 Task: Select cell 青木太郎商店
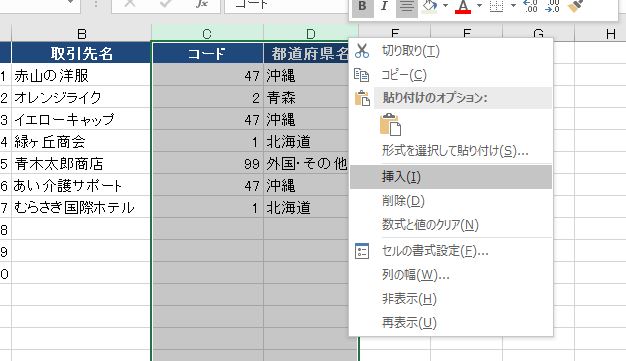click(81, 163)
